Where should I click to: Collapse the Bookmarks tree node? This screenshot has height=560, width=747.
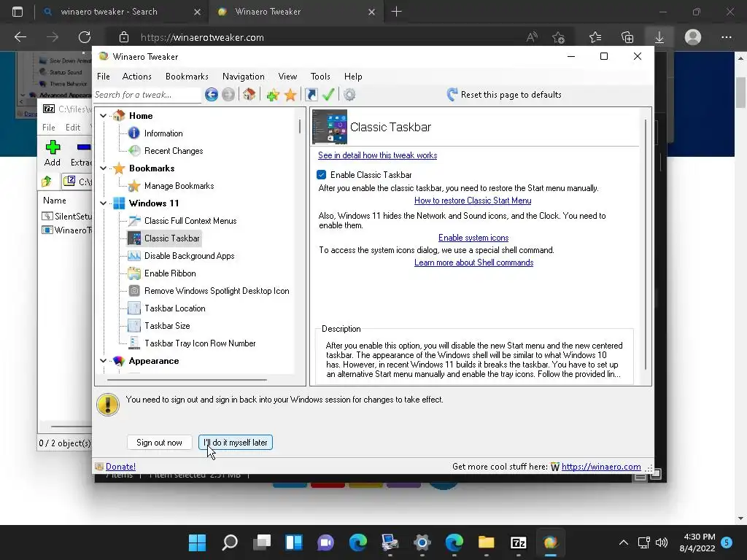[x=104, y=168]
